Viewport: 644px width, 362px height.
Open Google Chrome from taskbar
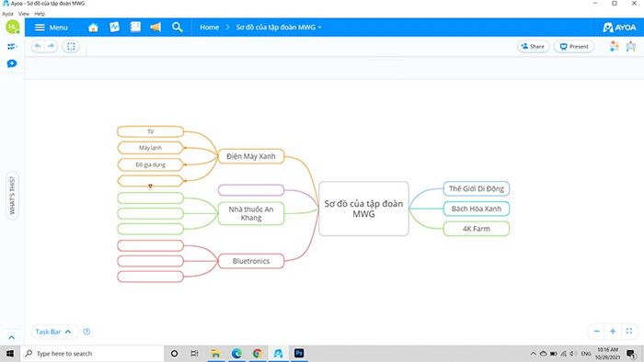[x=258, y=354]
